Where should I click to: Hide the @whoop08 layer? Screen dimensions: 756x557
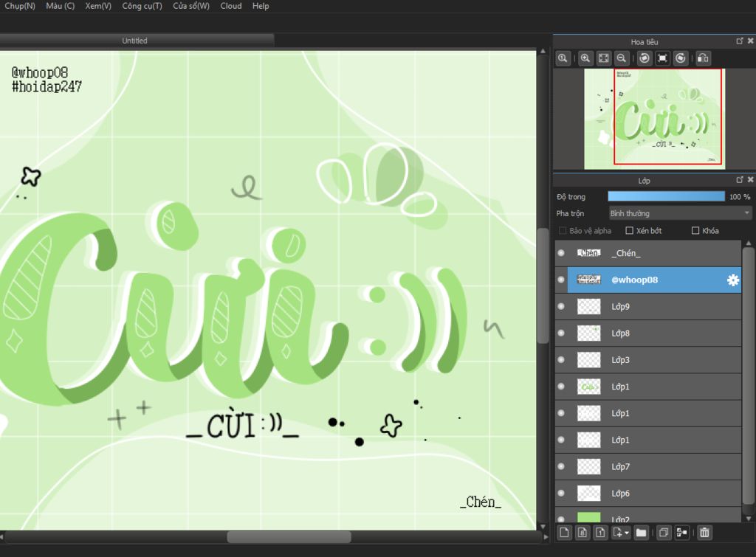[x=561, y=280]
